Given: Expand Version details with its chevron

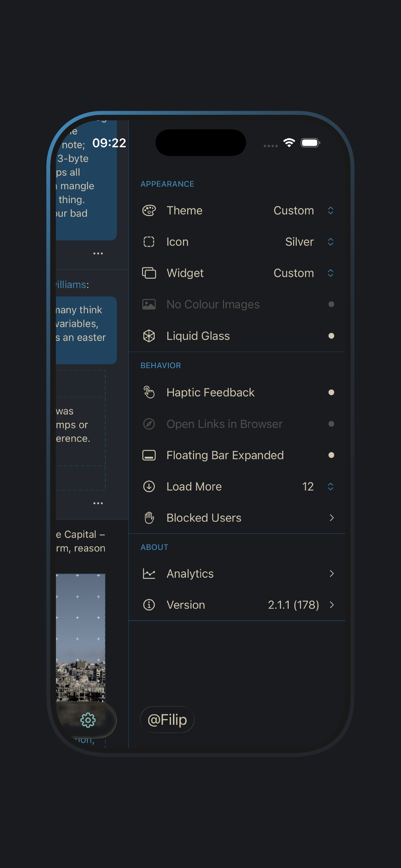Looking at the screenshot, I should pos(332,605).
